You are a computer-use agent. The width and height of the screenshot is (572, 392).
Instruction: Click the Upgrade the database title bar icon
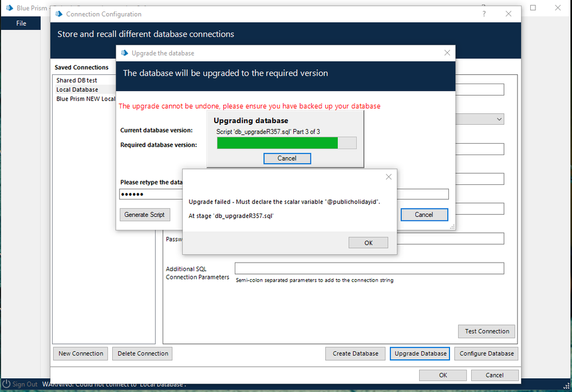click(125, 53)
